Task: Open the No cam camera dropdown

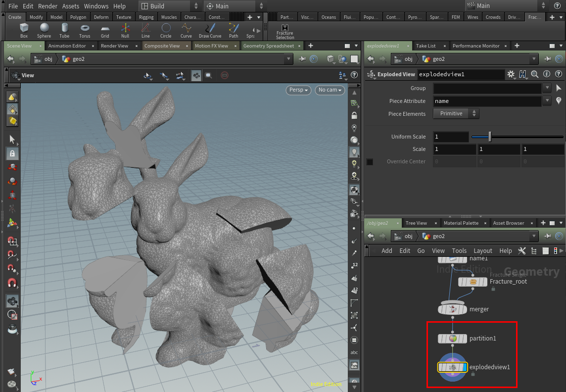Action: pyautogui.click(x=330, y=90)
